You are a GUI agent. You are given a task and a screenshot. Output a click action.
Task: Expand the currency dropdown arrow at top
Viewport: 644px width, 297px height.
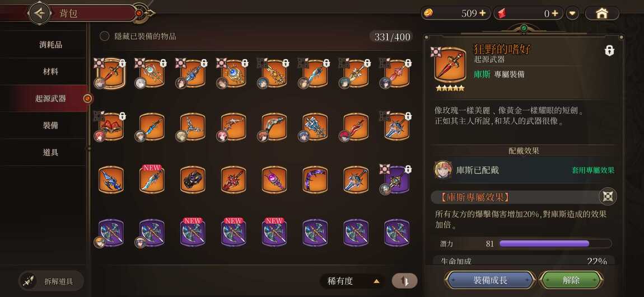point(572,13)
